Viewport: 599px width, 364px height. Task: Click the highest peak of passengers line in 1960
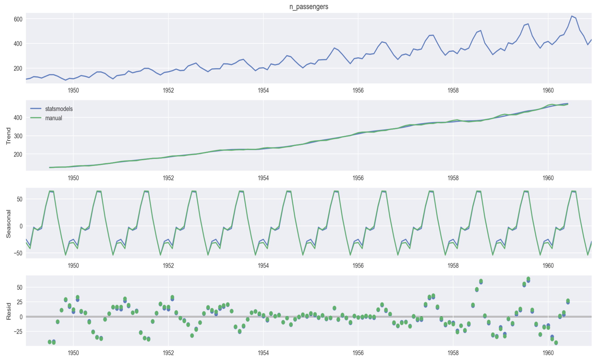(x=572, y=16)
